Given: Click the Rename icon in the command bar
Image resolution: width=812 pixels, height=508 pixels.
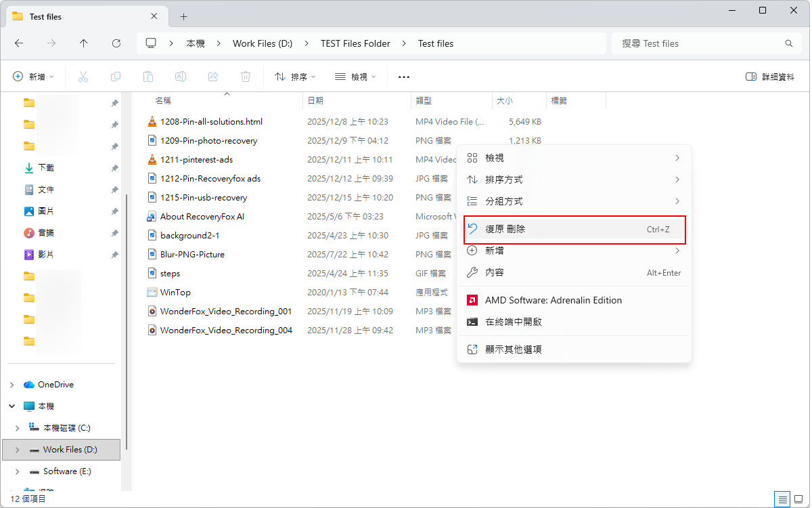Looking at the screenshot, I should coord(180,76).
